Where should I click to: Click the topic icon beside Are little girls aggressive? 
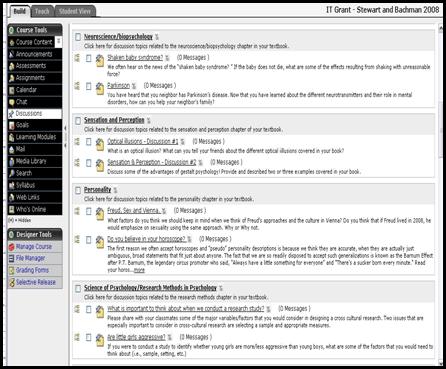click(x=100, y=340)
